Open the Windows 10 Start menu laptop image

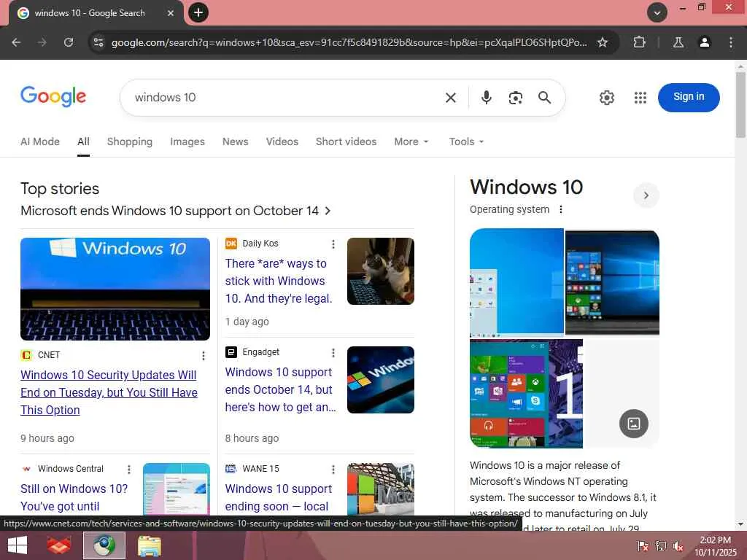(612, 283)
